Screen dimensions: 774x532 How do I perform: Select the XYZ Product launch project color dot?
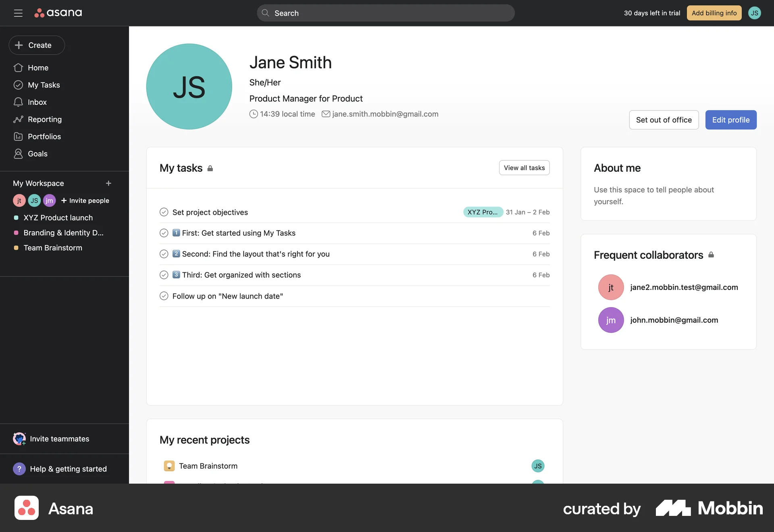16,218
